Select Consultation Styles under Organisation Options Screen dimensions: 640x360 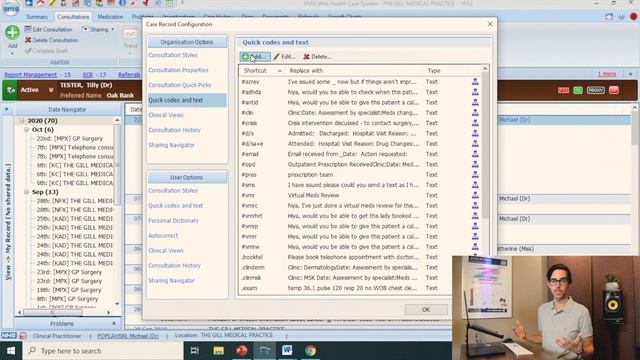(x=173, y=55)
